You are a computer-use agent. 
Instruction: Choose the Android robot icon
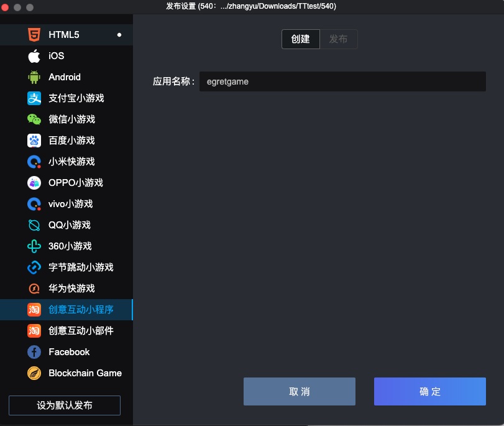[34, 77]
